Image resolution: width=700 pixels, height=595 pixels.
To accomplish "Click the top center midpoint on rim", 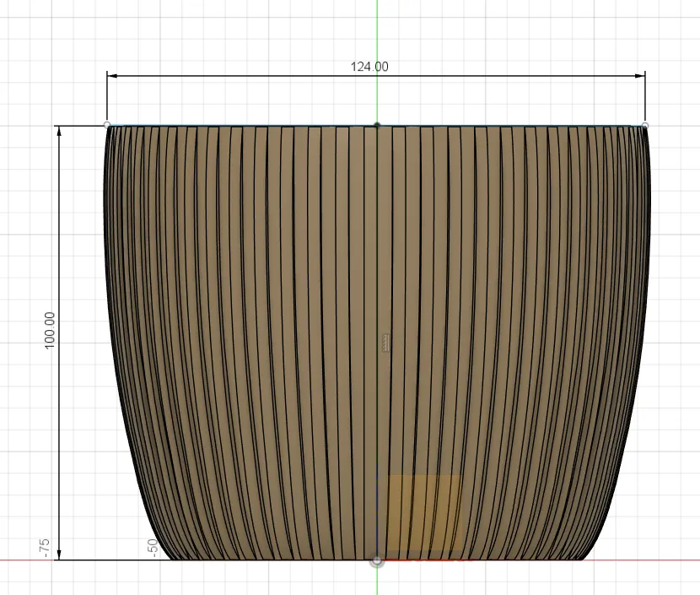I will (377, 125).
